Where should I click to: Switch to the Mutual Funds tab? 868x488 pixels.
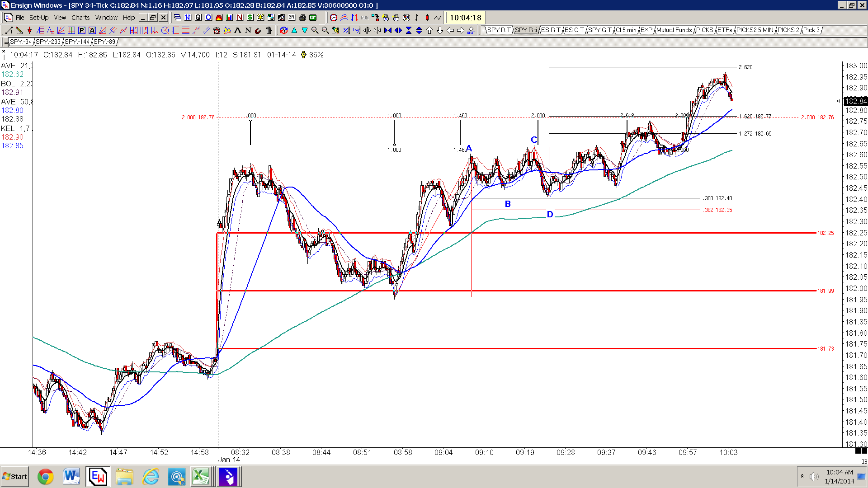[674, 30]
